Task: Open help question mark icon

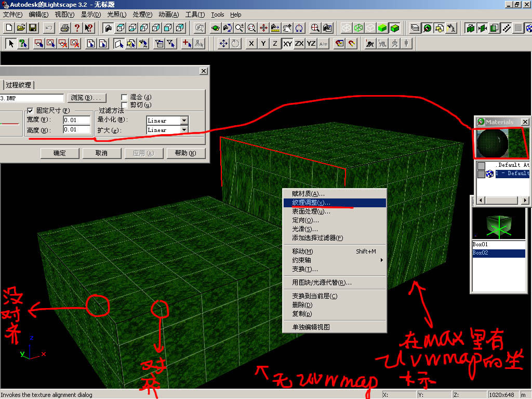Action: 77,28
